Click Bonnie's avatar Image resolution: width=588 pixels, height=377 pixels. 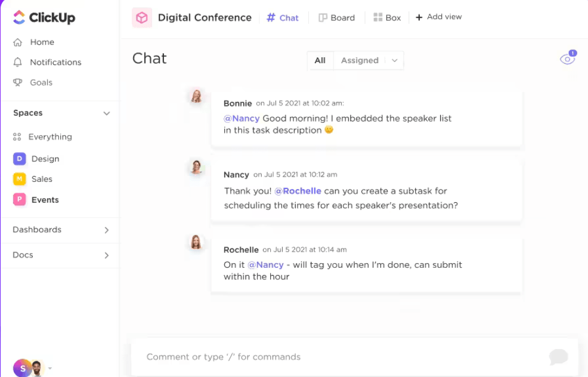coord(197,96)
